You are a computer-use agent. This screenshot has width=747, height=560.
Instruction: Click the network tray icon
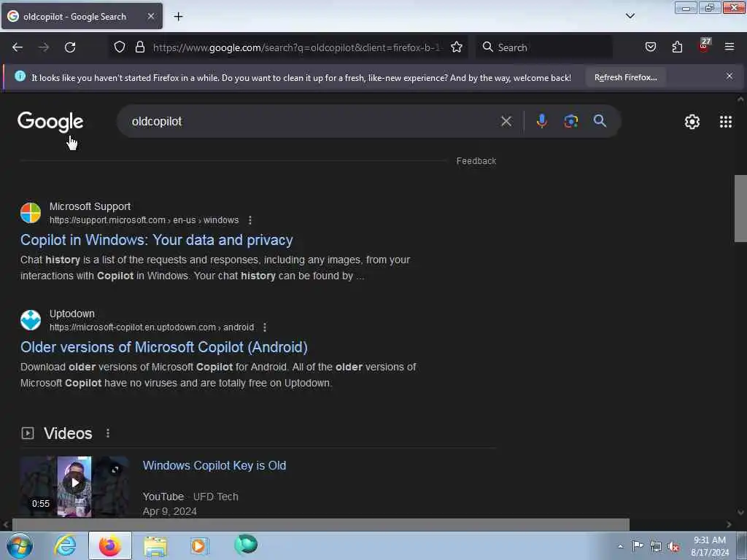[x=656, y=546]
